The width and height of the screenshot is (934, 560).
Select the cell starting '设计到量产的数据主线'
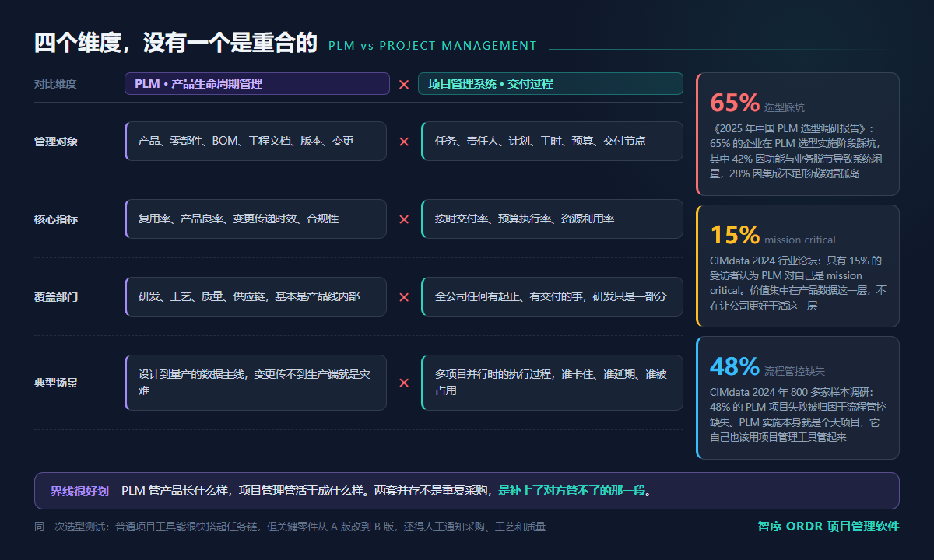[x=255, y=382]
